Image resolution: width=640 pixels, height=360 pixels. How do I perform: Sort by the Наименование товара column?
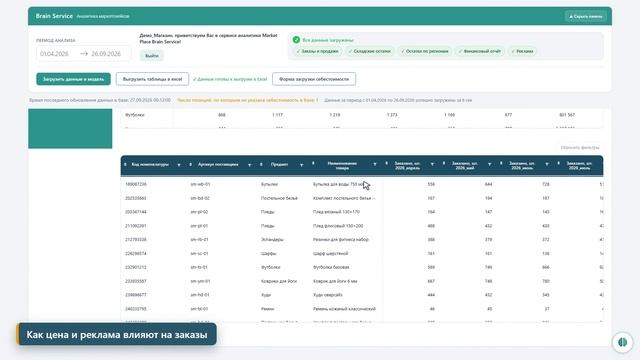[x=313, y=163]
